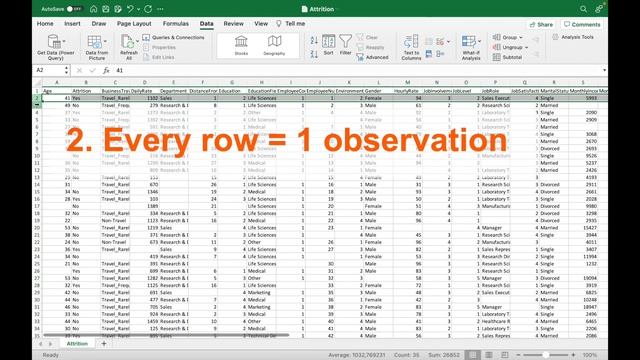The width and height of the screenshot is (640, 360).
Task: Open the Ungroup dropdown arrow
Action: point(527,47)
